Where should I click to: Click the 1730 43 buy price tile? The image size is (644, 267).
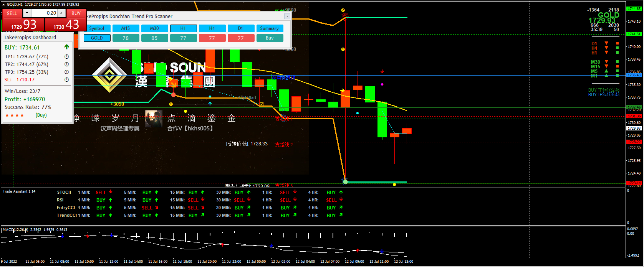coord(66,25)
